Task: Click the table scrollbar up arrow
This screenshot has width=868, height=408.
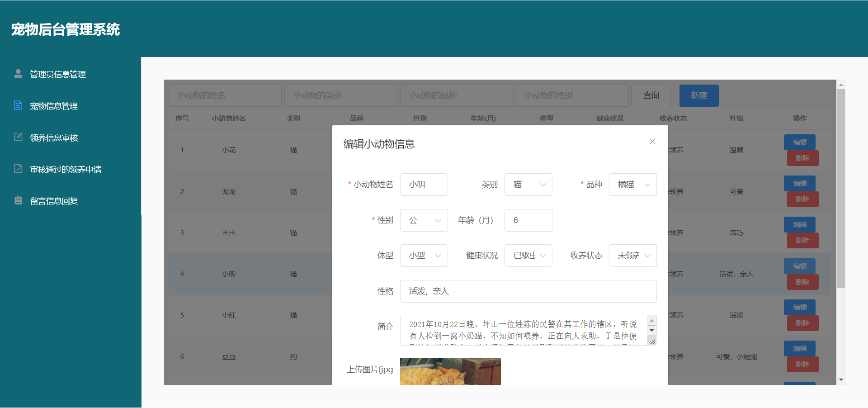Action: click(x=841, y=85)
